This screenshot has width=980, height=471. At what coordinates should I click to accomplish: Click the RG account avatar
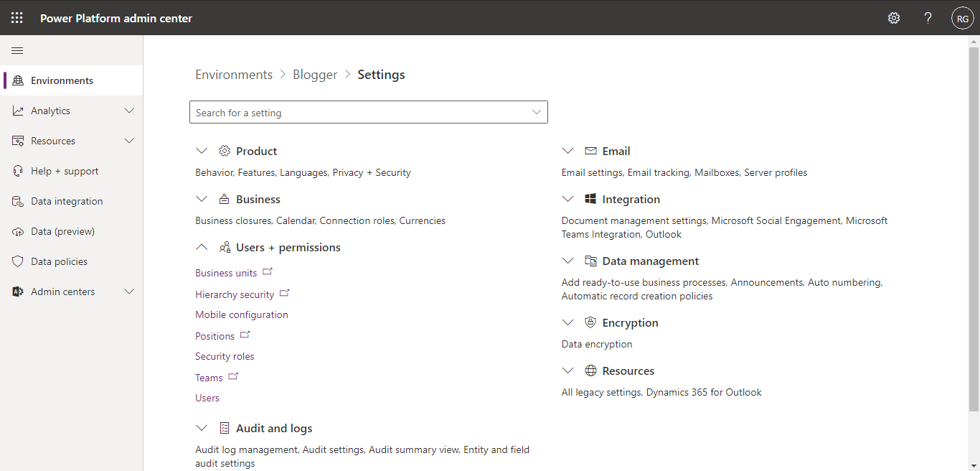pos(962,17)
